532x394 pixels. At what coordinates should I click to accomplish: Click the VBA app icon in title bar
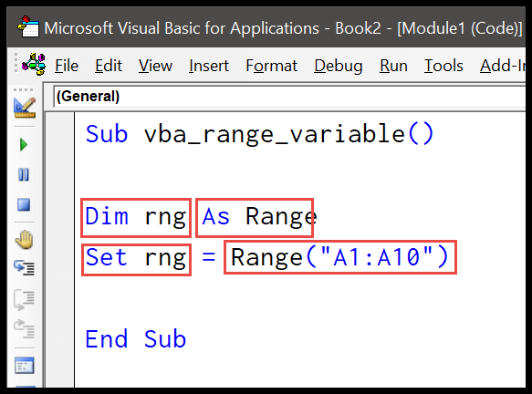coord(28,27)
